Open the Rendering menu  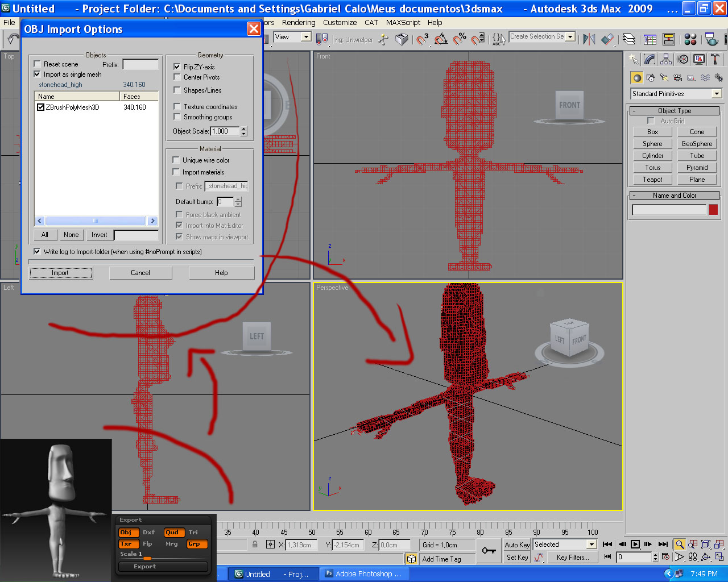pos(299,23)
